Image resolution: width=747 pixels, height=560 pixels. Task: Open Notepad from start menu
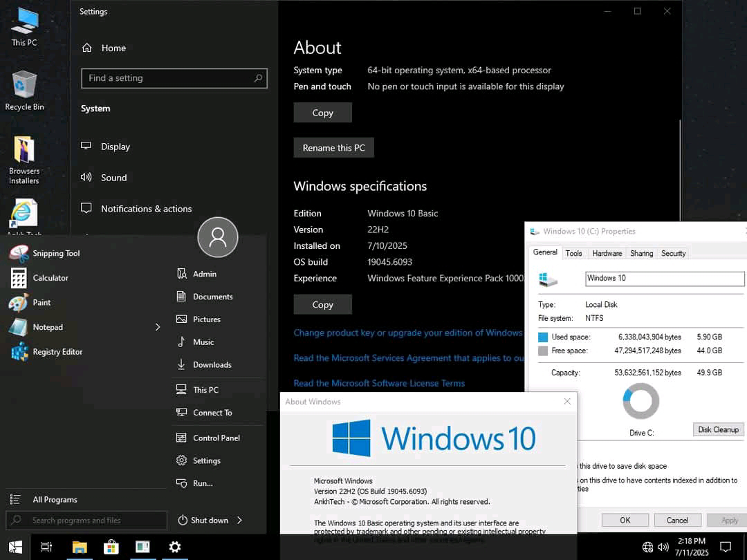coord(37,328)
